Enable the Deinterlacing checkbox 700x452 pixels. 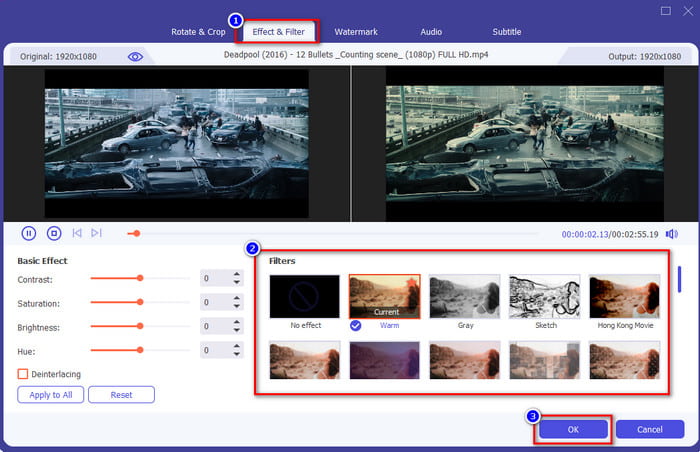click(23, 374)
